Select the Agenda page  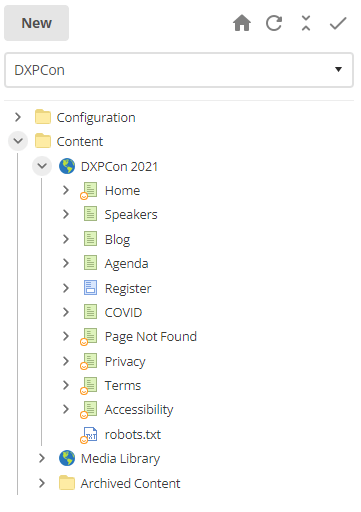coord(126,264)
